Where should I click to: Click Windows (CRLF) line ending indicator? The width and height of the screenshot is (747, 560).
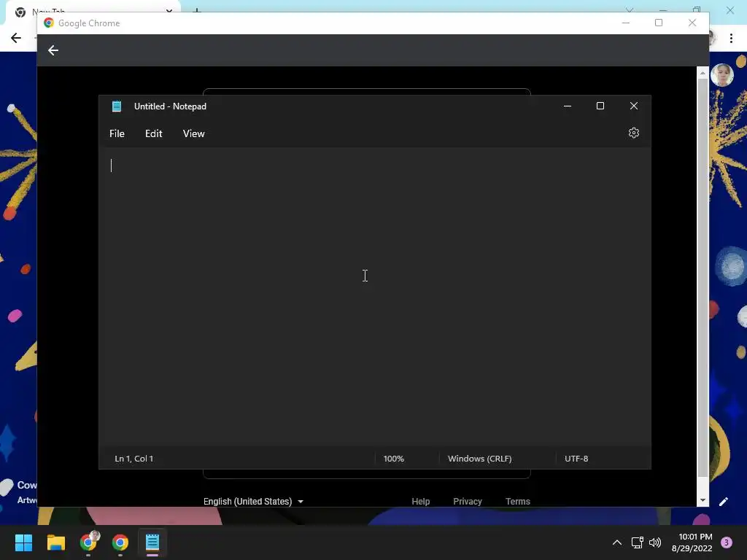pyautogui.click(x=480, y=459)
